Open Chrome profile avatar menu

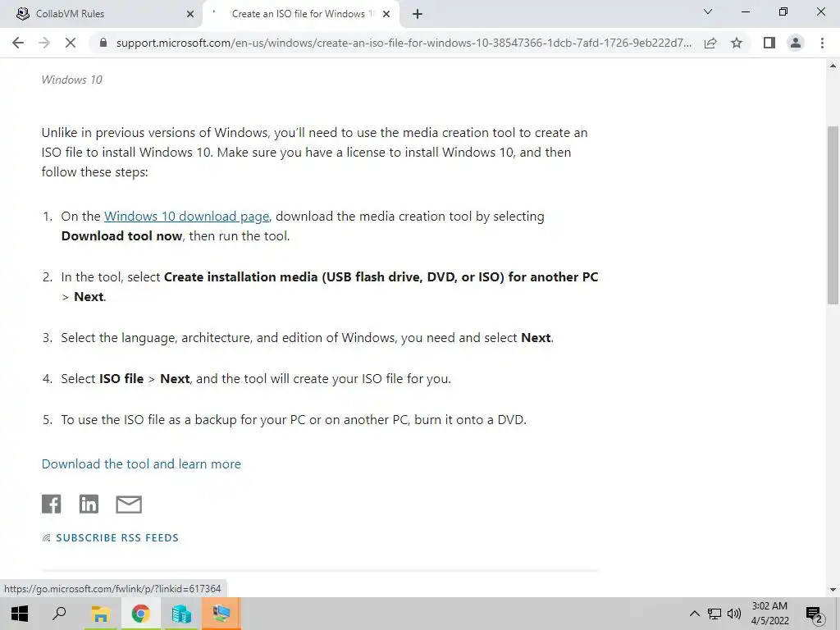[796, 43]
